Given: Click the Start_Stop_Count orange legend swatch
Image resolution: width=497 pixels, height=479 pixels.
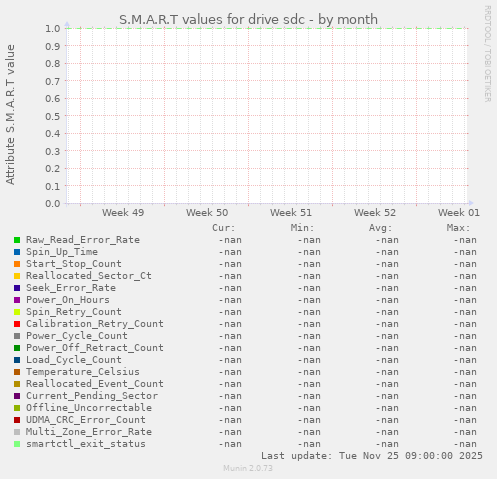Looking at the screenshot, I should click(17, 264).
